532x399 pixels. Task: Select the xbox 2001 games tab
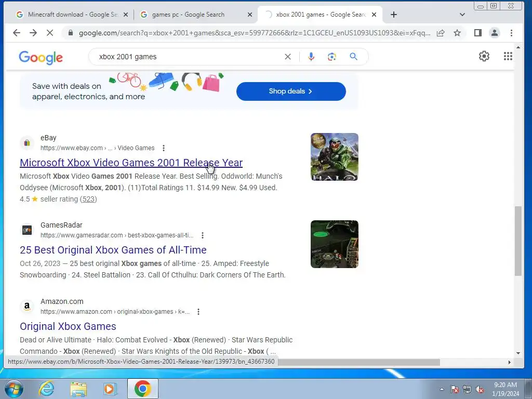pyautogui.click(x=320, y=15)
